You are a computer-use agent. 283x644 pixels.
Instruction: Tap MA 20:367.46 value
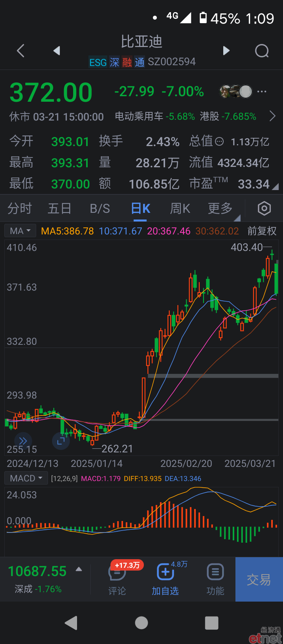pyautogui.click(x=169, y=231)
